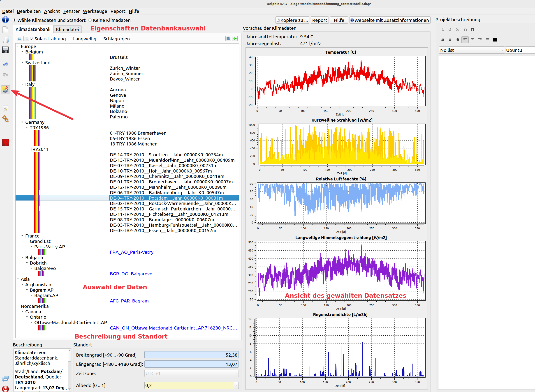Save project with the floppy disk icon
Screen dimensions: 535x392
pos(5,50)
